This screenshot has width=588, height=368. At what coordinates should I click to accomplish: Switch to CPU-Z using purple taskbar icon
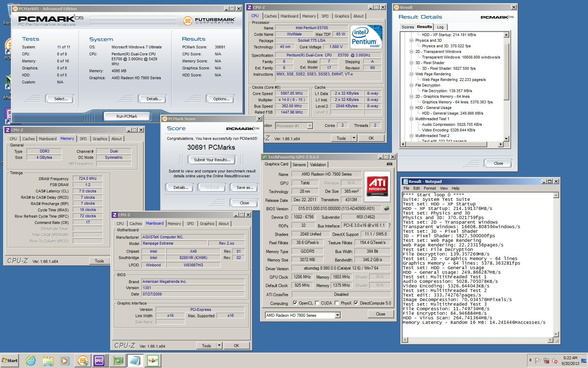[x=99, y=360]
